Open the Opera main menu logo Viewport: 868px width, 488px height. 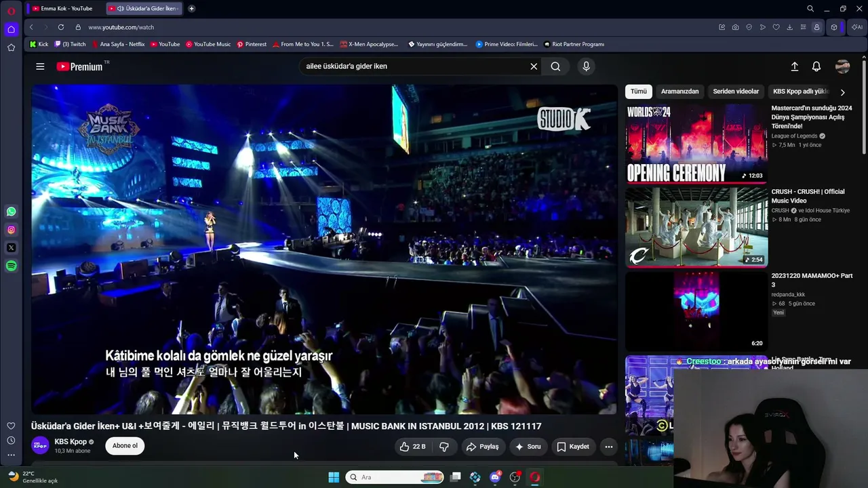coord(11,10)
